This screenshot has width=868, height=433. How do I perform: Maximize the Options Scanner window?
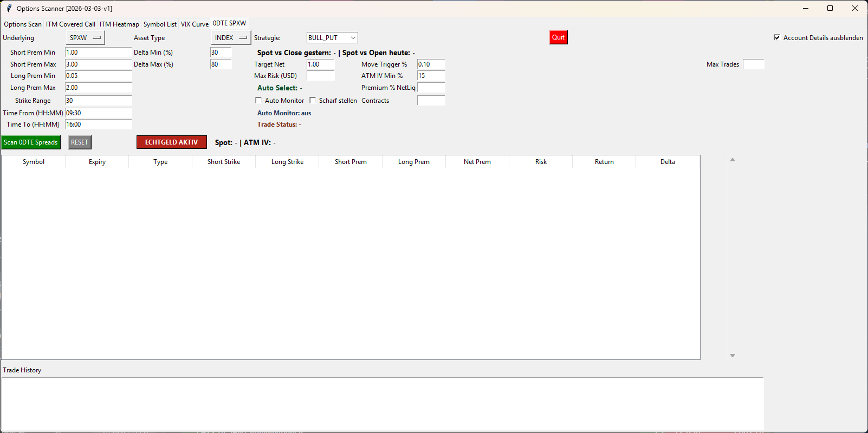830,8
